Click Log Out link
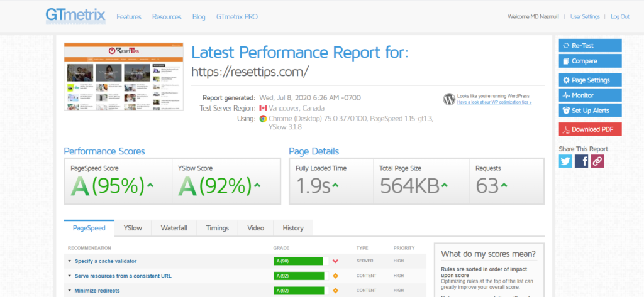644x297 pixels. pyautogui.click(x=620, y=17)
